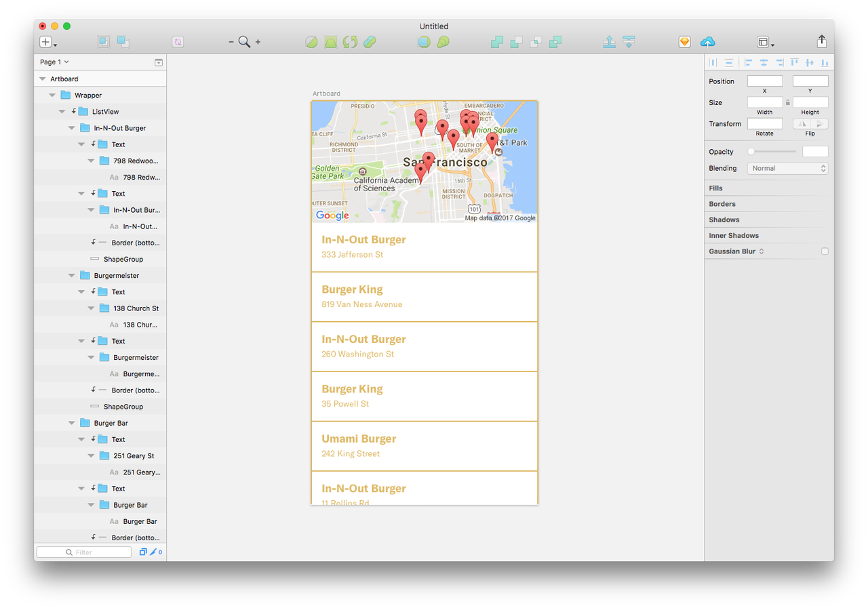868x610 pixels.
Task: Align layers to bottom edge
Action: tap(825, 62)
